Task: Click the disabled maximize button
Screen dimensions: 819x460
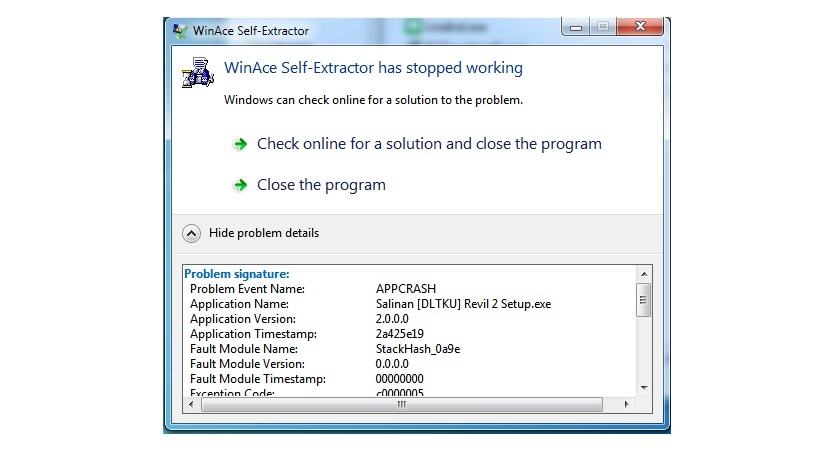Action: coord(603,27)
